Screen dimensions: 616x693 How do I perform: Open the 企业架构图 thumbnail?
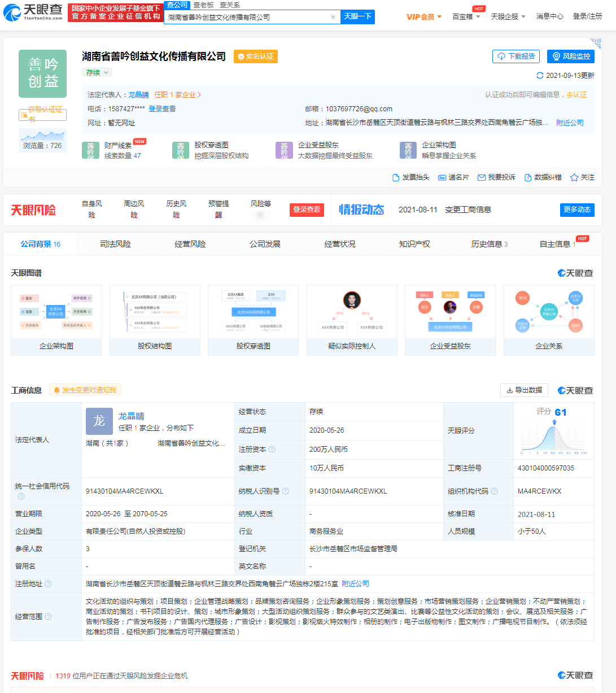[x=56, y=320]
